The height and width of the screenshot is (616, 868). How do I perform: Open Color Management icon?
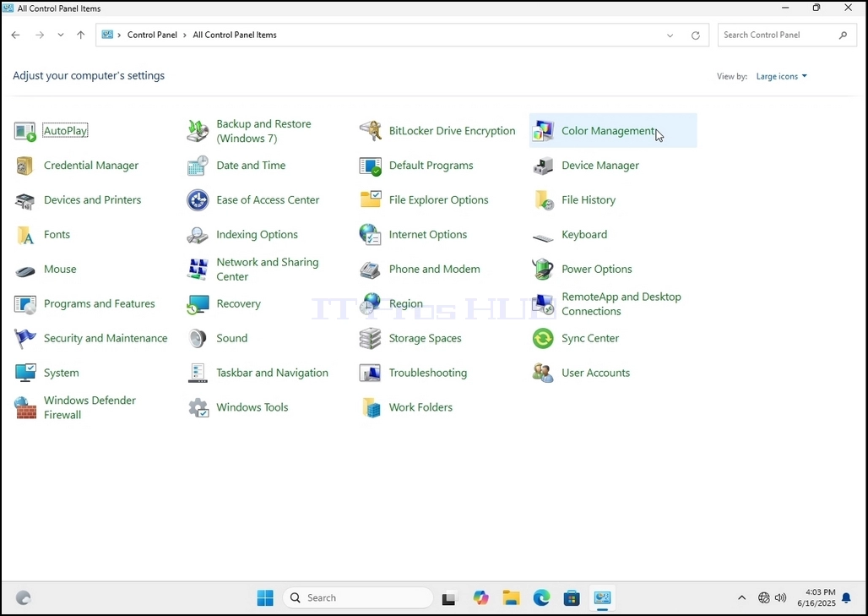pos(543,131)
